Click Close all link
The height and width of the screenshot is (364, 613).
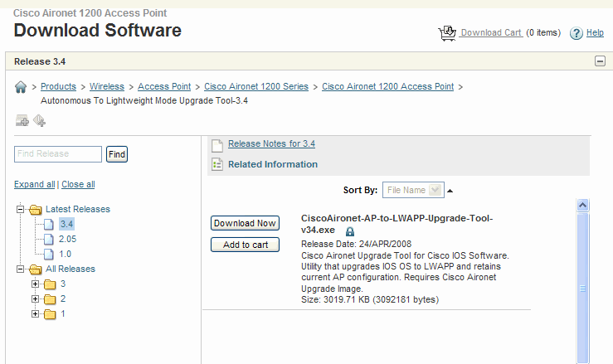pyautogui.click(x=78, y=184)
